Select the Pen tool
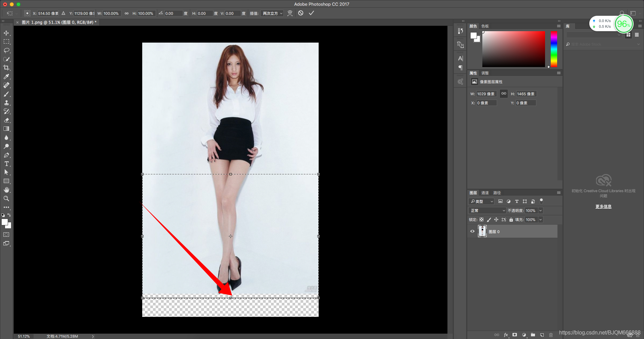 6,155
